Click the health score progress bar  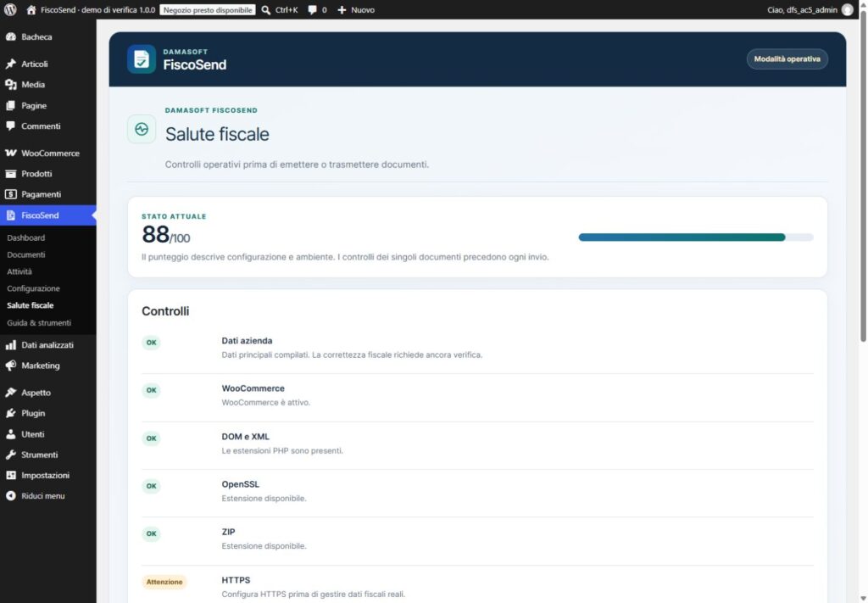(696, 237)
